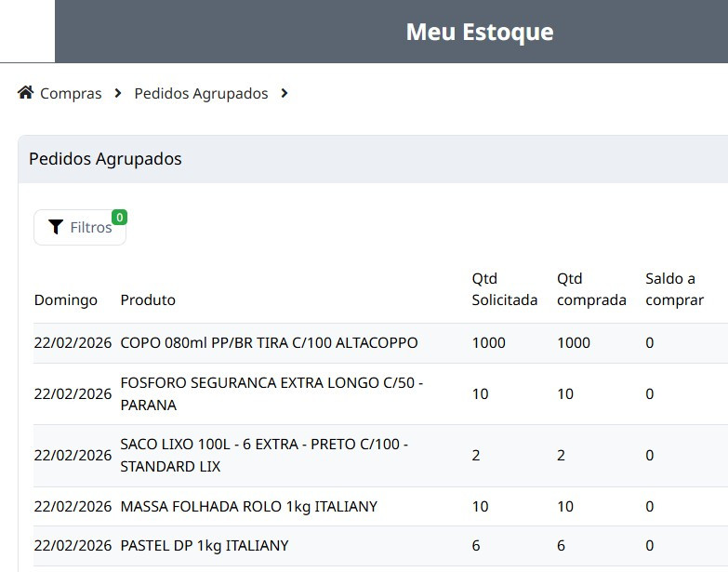The height and width of the screenshot is (572, 728).
Task: Sort by Produto column header
Action: pos(148,299)
